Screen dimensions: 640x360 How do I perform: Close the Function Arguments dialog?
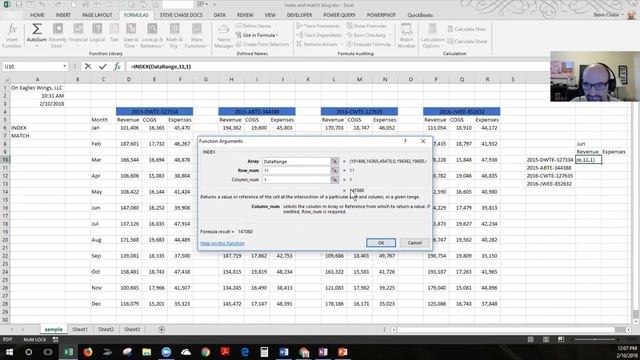click(423, 141)
